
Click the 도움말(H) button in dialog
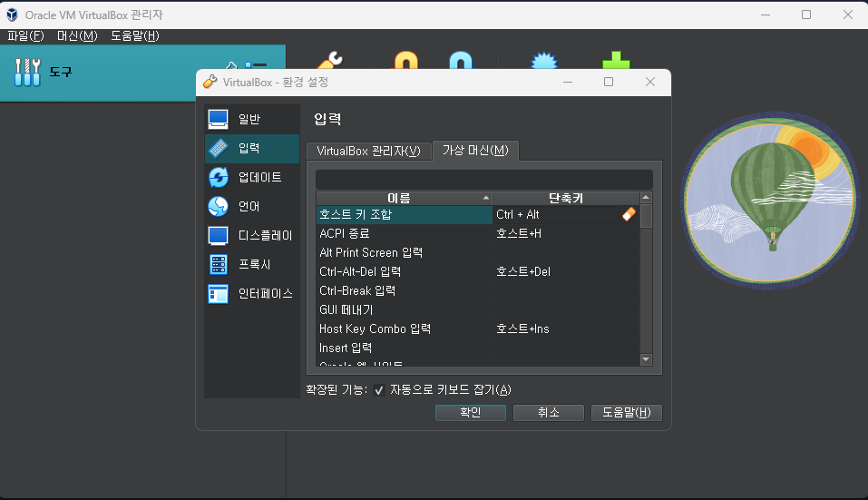[627, 413]
